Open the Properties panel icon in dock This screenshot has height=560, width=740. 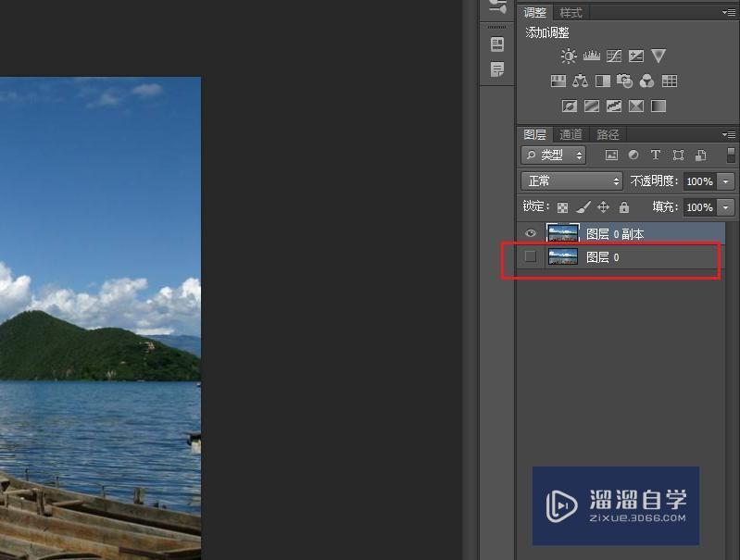[x=497, y=44]
